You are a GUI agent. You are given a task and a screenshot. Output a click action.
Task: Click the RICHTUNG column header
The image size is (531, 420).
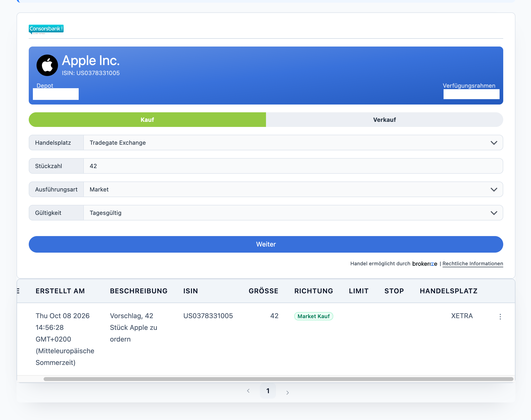[314, 291]
